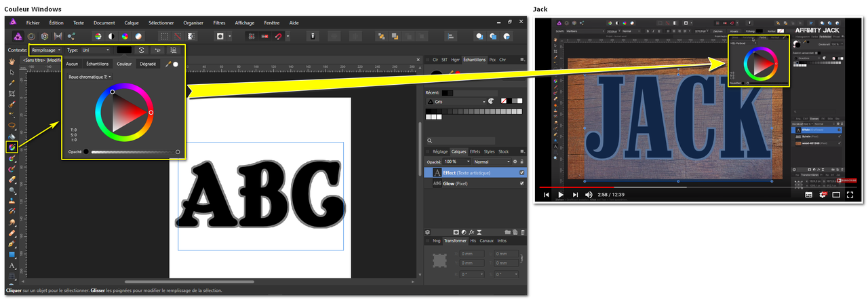Viewport: 868px width, 300px height.
Task: Open the Affichage menu
Action: 245,22
